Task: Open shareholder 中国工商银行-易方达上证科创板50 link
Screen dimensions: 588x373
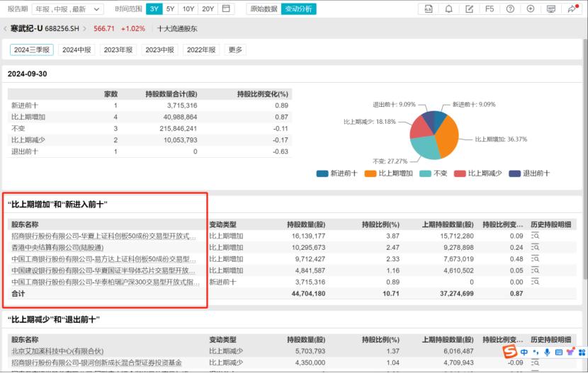Action: point(103,259)
